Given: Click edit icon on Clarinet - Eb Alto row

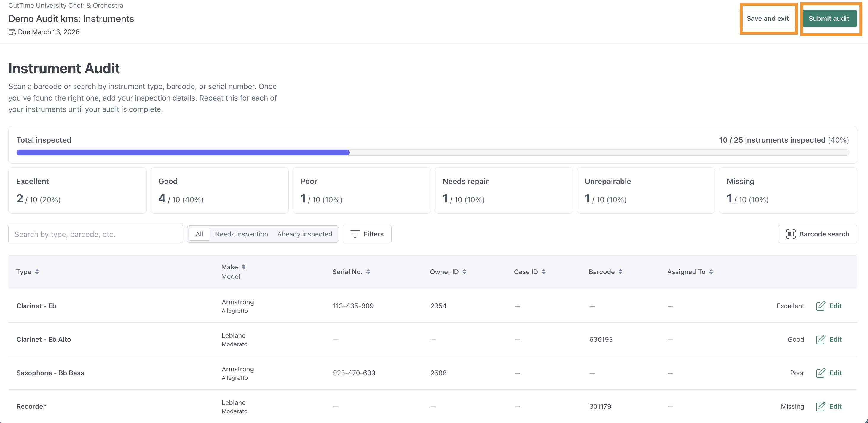Looking at the screenshot, I should (820, 339).
